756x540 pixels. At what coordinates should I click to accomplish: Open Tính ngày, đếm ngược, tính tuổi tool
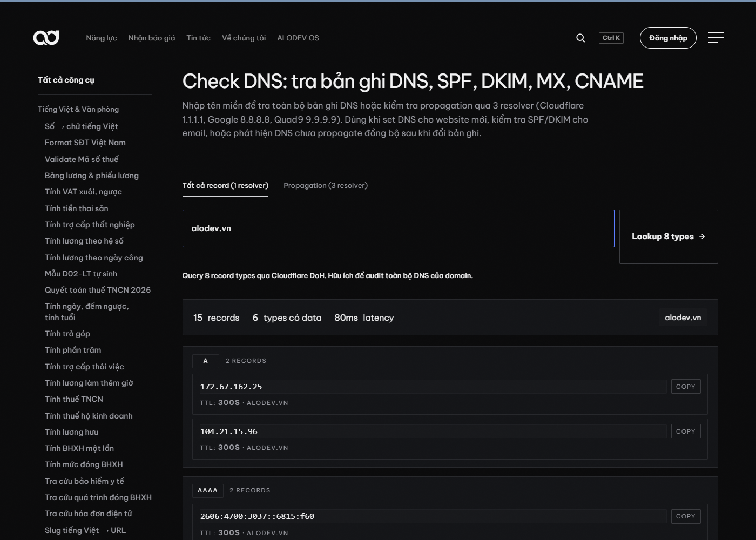(87, 312)
